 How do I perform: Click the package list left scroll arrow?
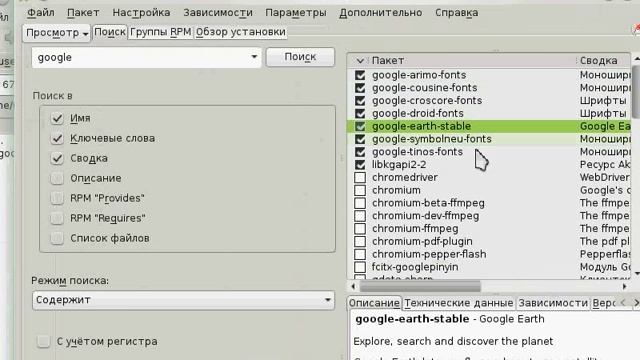353,287
